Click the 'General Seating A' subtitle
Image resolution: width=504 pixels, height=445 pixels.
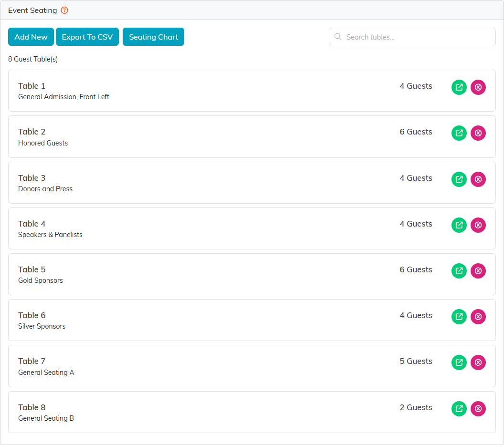tap(46, 373)
